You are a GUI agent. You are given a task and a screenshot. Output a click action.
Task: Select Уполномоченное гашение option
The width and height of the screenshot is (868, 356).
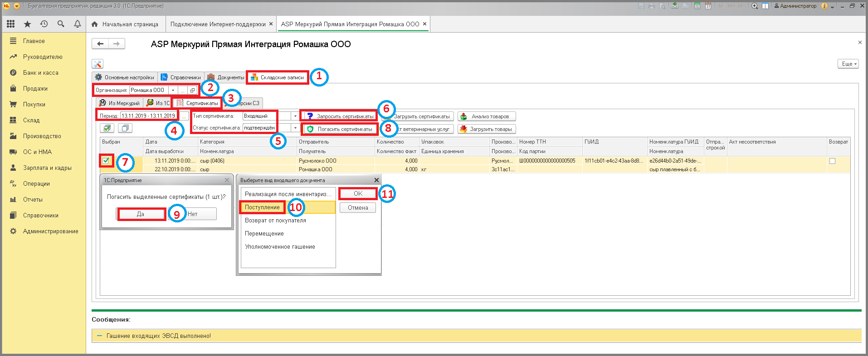(288, 246)
